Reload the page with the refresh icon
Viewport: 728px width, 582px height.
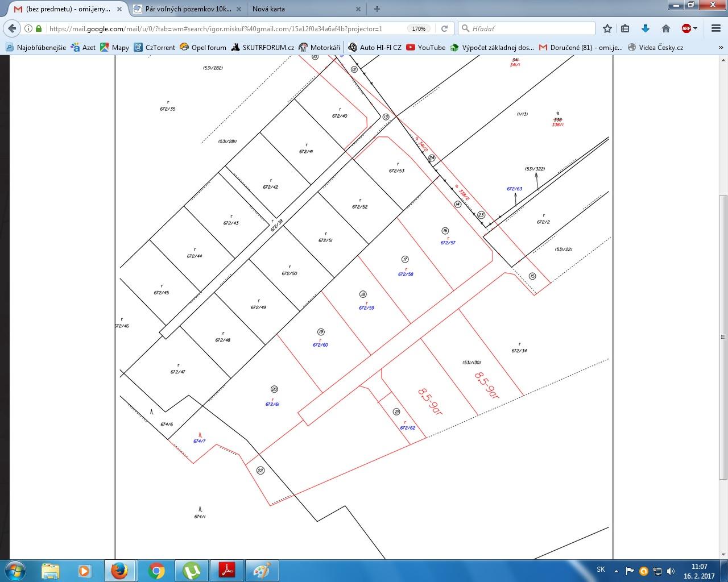(x=445, y=28)
